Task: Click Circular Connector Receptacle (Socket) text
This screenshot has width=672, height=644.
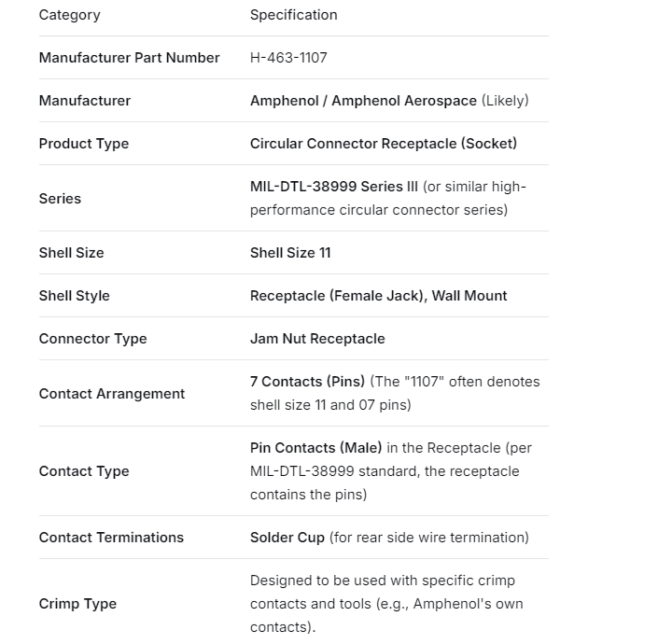Action: point(383,144)
